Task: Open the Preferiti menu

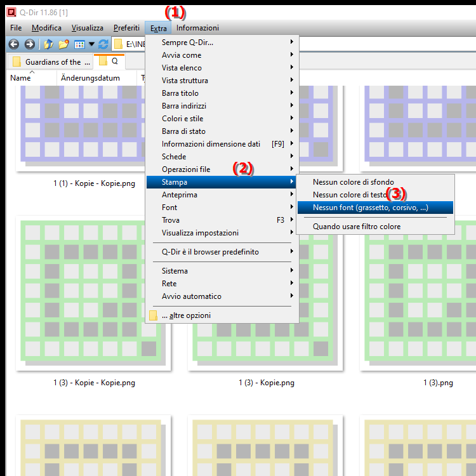Action: coord(126,28)
